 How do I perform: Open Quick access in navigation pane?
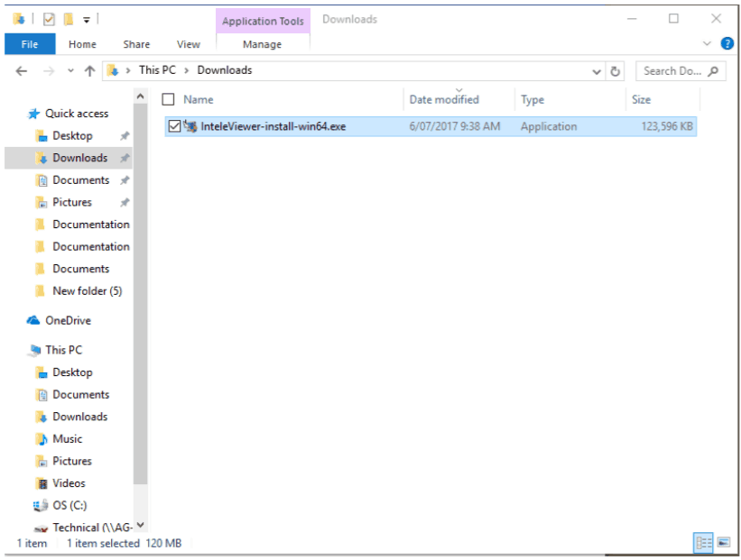[77, 114]
